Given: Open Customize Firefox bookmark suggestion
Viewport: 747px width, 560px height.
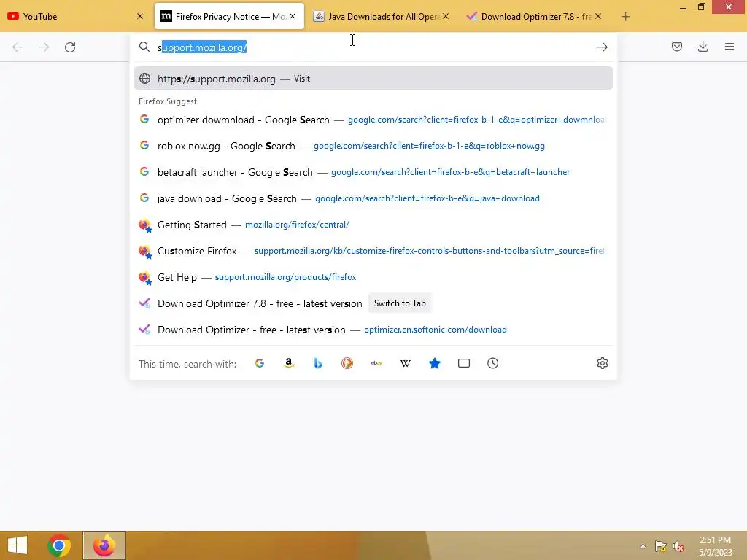Looking at the screenshot, I should point(373,251).
